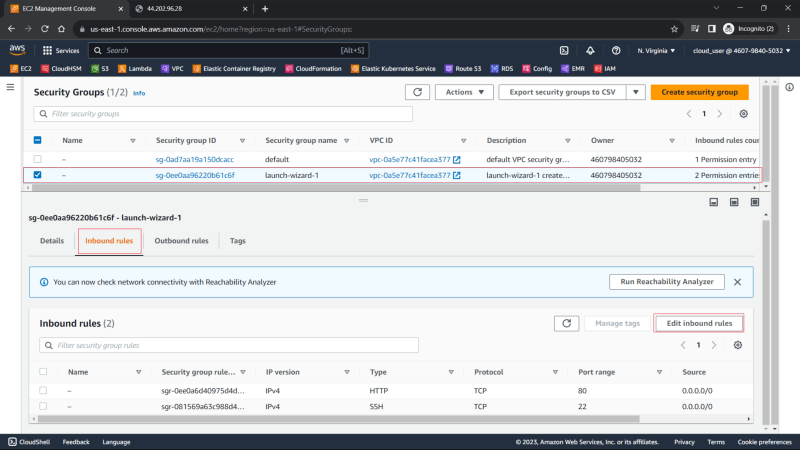Open inbound rules table preferences gear

(x=738, y=345)
